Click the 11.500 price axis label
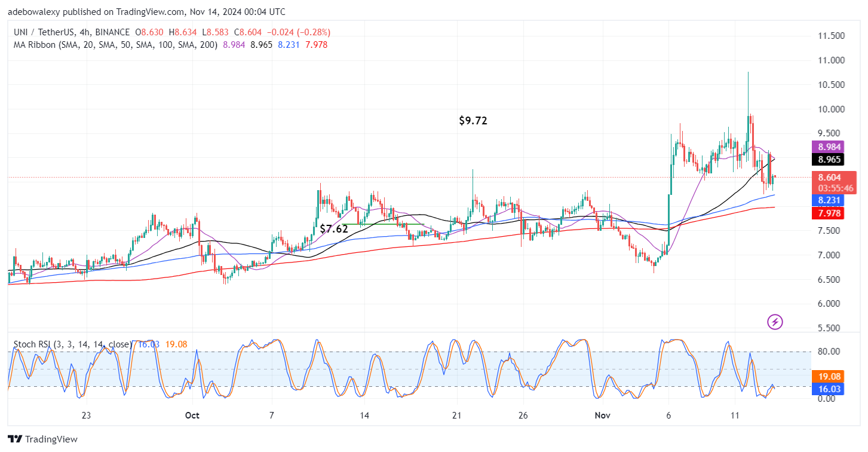This screenshot has height=452, width=868. [x=831, y=36]
